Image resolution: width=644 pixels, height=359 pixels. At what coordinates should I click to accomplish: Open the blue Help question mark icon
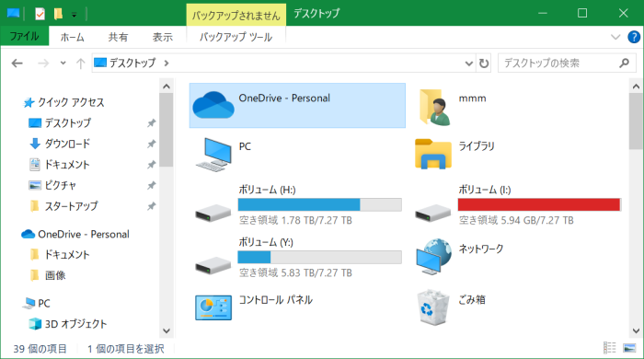click(634, 37)
